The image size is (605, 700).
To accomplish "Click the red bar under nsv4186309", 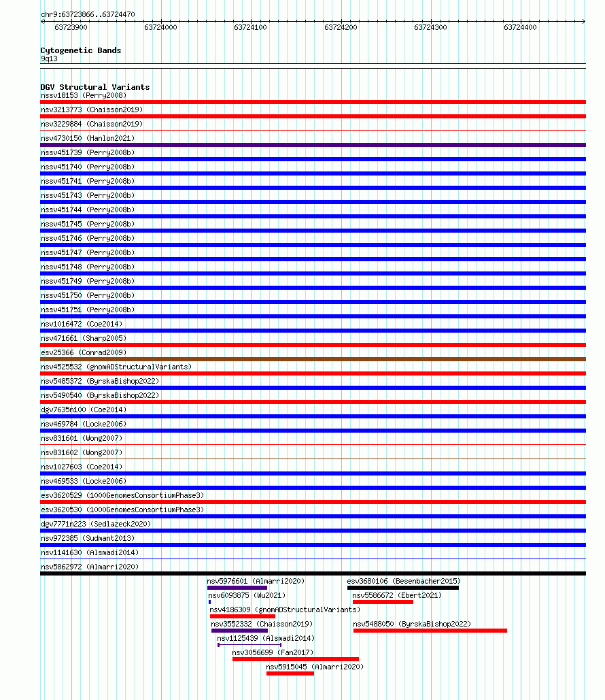I will [x=243, y=616].
